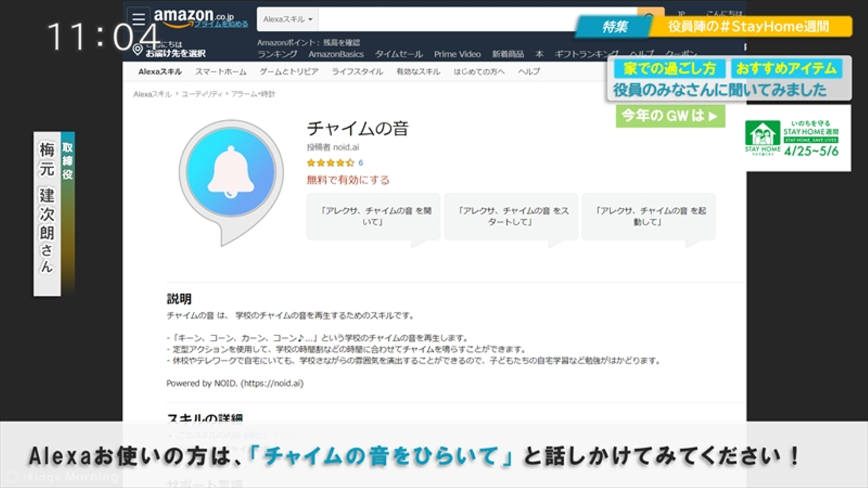868x488 pixels.
Task: Open the Amazon hamburger menu
Action: tap(139, 18)
